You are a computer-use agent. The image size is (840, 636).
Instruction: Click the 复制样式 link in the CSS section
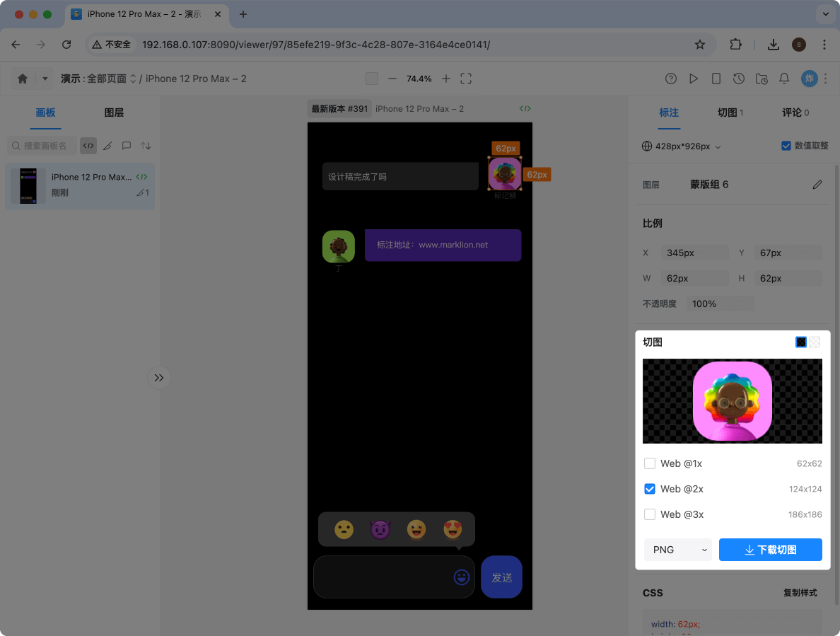click(800, 593)
